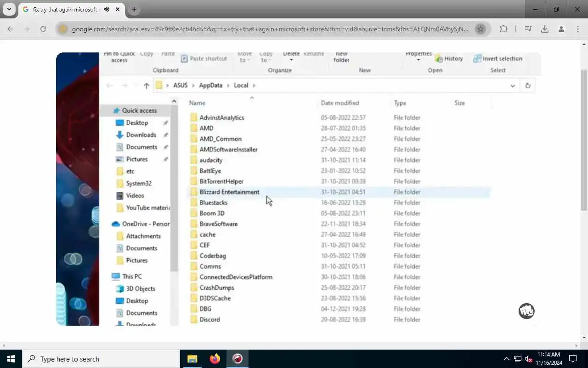Click Invert selection in the Explorer ribbon
Screen dimensions: 588x368
tap(498, 59)
